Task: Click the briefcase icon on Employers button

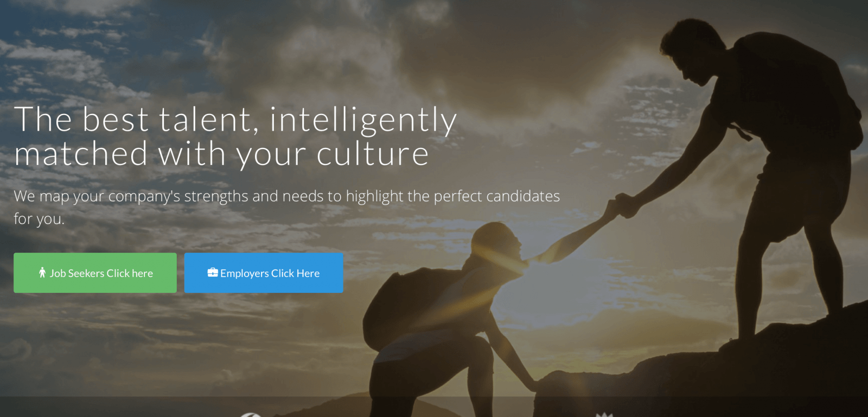Action: tap(213, 273)
